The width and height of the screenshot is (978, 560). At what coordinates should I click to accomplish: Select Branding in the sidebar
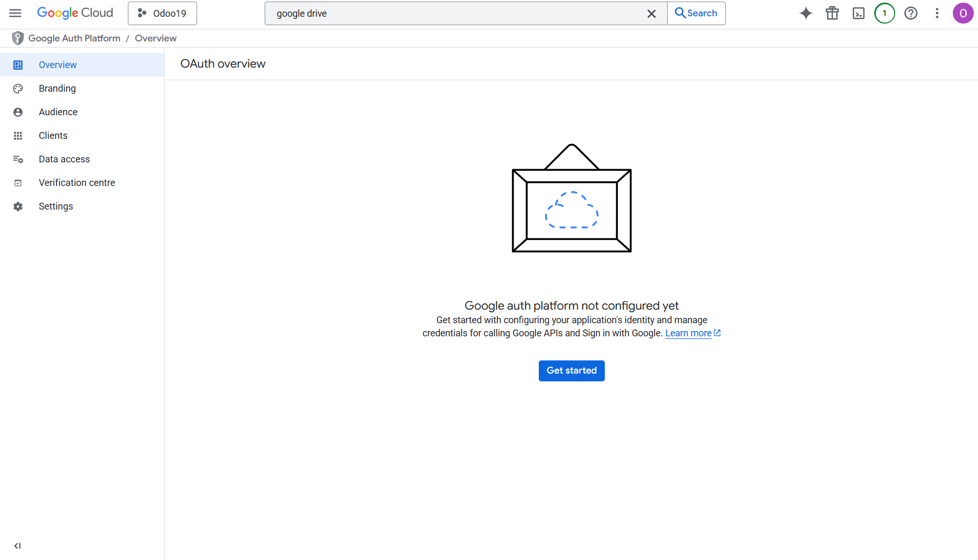pos(57,89)
